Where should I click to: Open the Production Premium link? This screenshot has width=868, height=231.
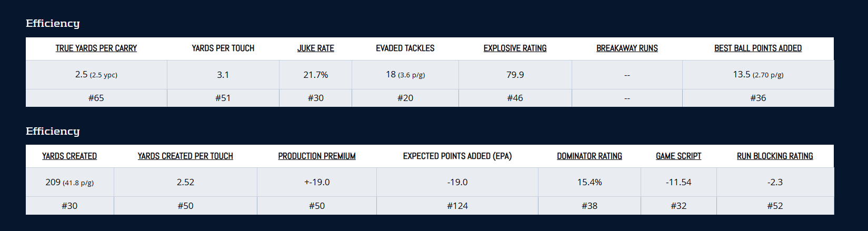click(317, 156)
